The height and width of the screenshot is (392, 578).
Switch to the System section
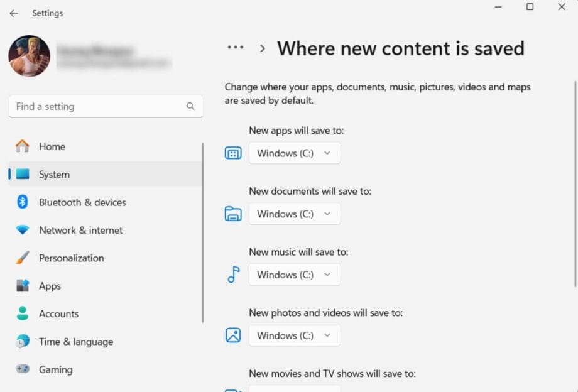(54, 174)
